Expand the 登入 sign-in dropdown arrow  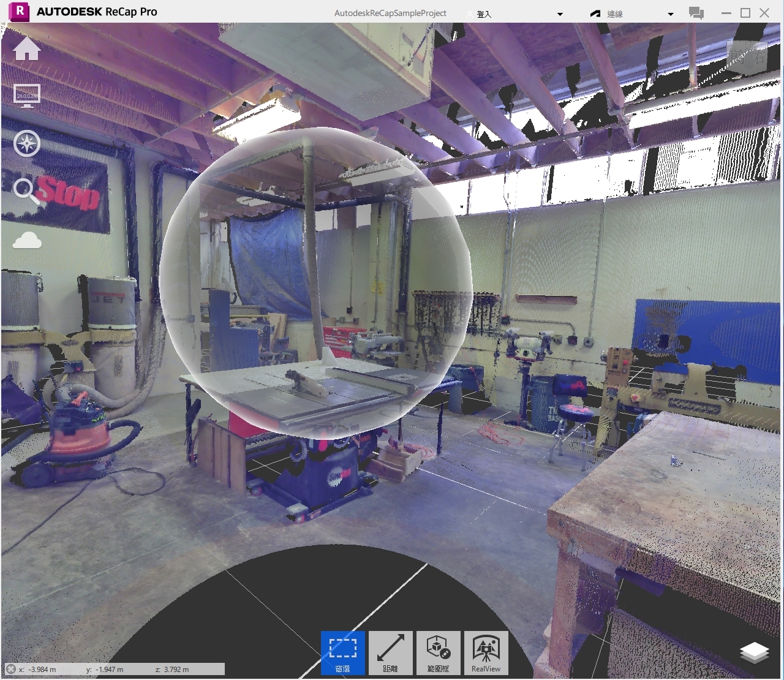click(x=560, y=14)
